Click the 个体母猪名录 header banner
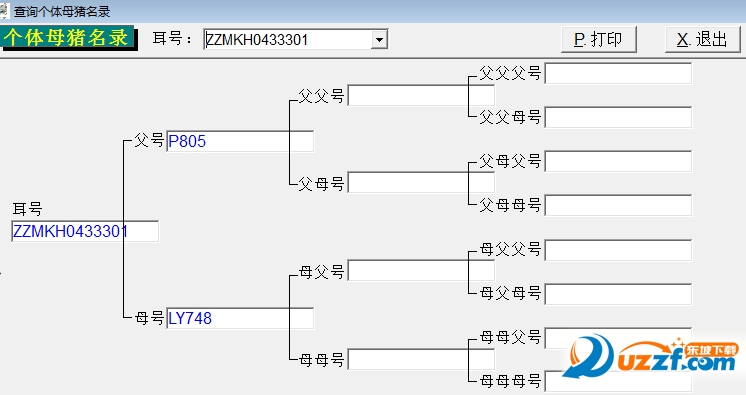746x395 pixels. (x=69, y=38)
